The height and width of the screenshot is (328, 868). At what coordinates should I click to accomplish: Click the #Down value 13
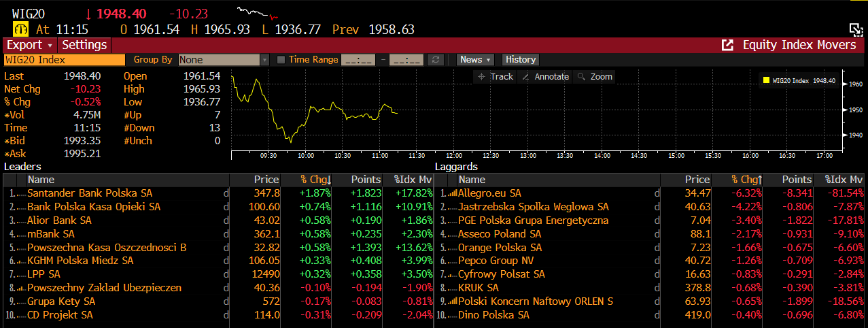(x=215, y=128)
